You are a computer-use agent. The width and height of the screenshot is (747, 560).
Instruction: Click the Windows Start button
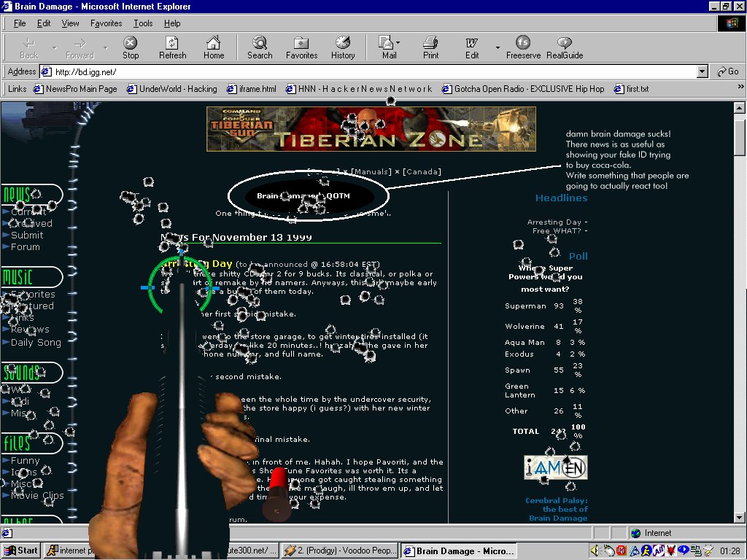[21, 551]
